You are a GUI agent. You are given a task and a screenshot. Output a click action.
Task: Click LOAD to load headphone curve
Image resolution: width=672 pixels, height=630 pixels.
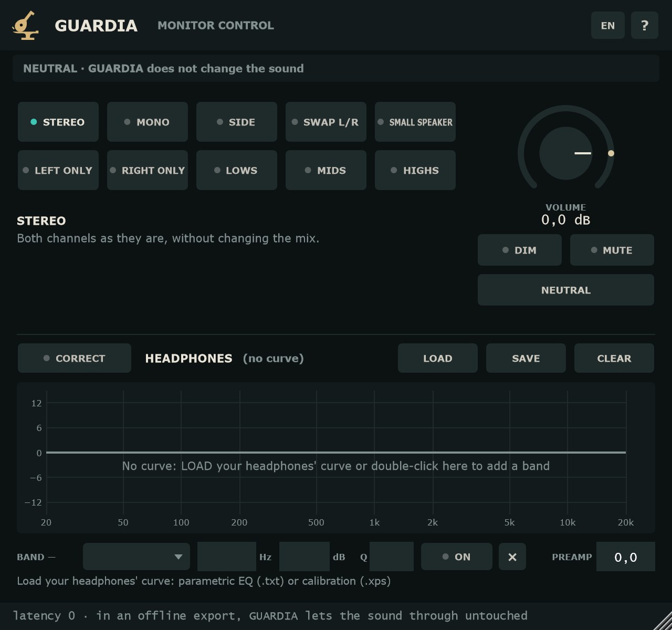point(438,358)
